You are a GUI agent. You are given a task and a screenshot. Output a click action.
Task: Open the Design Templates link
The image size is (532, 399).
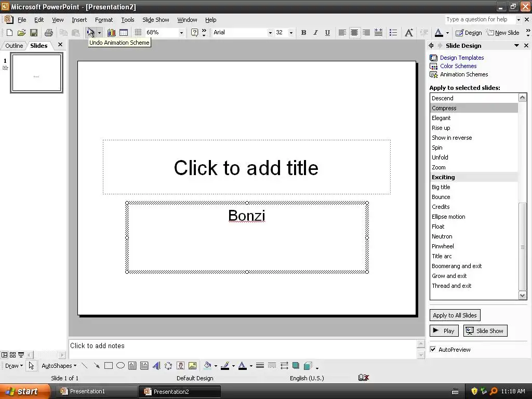click(x=462, y=58)
